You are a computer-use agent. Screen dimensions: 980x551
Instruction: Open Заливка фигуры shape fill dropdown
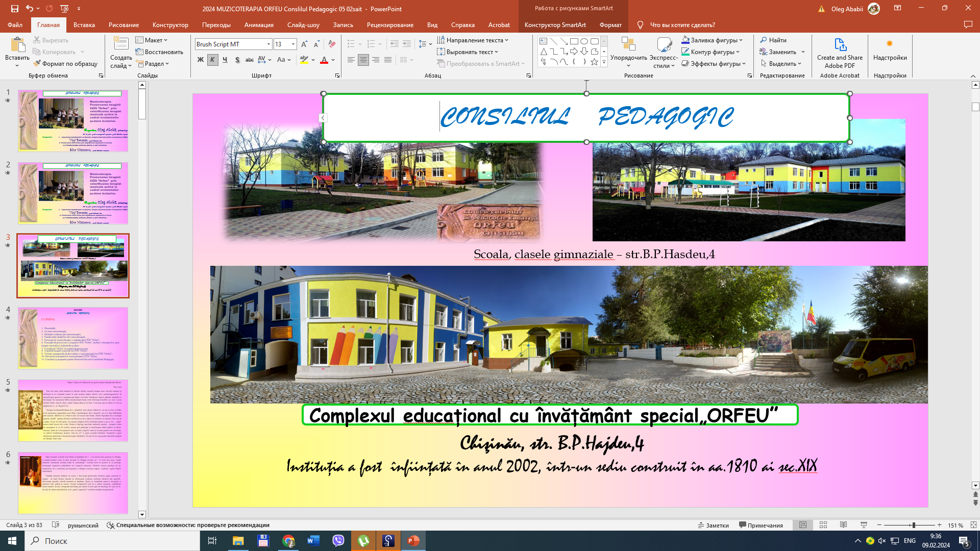tap(713, 40)
